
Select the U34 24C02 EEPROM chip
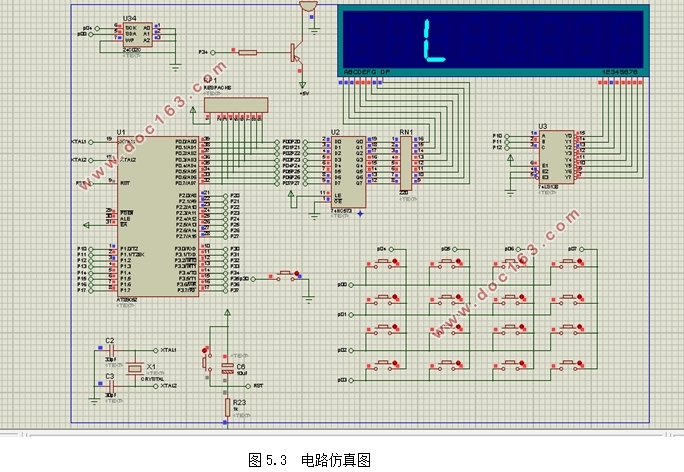point(138,34)
